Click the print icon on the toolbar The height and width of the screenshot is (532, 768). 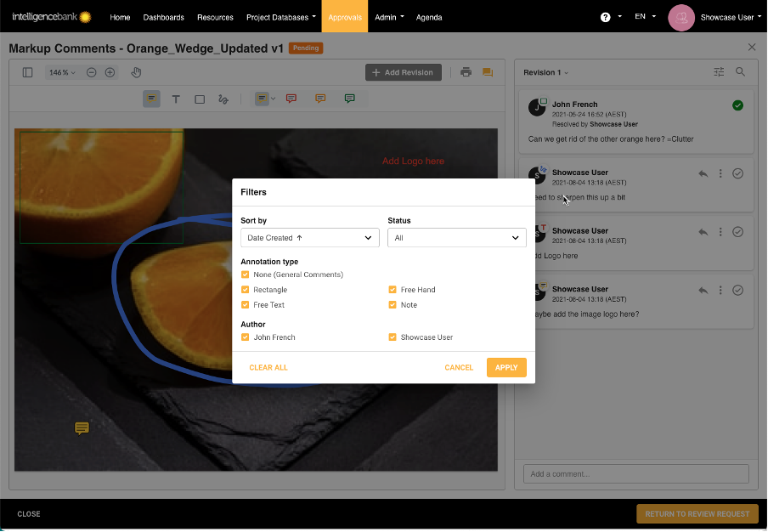[466, 72]
